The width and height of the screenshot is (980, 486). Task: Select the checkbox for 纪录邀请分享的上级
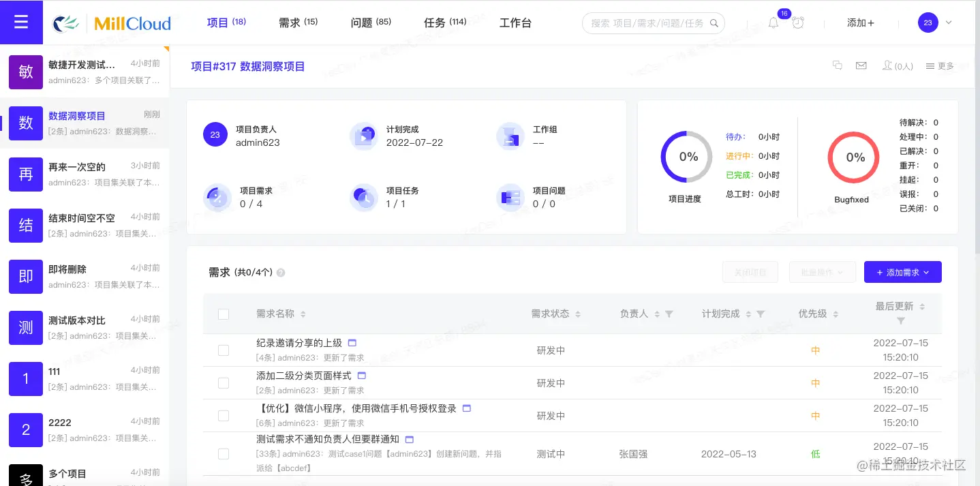[224, 350]
